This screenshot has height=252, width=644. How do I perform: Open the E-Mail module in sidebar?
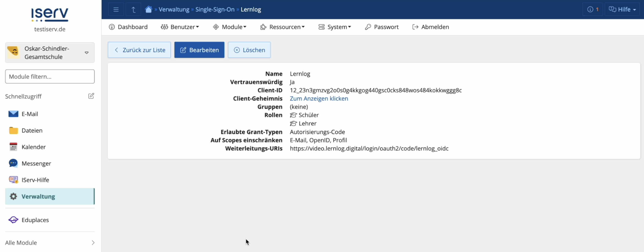point(30,114)
